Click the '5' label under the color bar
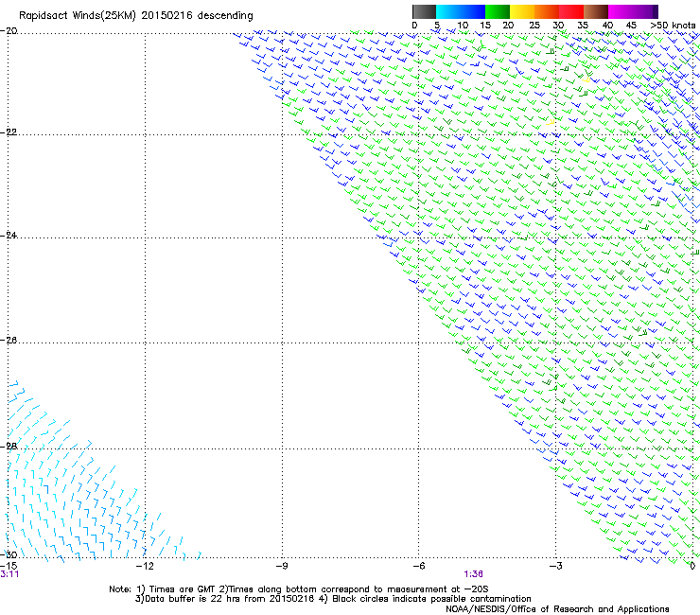Image resolution: width=700 pixels, height=615 pixels. click(x=437, y=26)
